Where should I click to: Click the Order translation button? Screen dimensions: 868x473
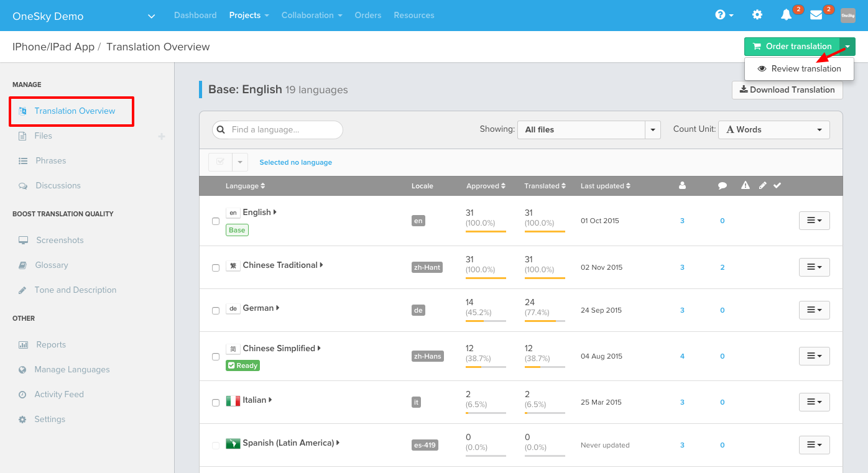pyautogui.click(x=792, y=47)
